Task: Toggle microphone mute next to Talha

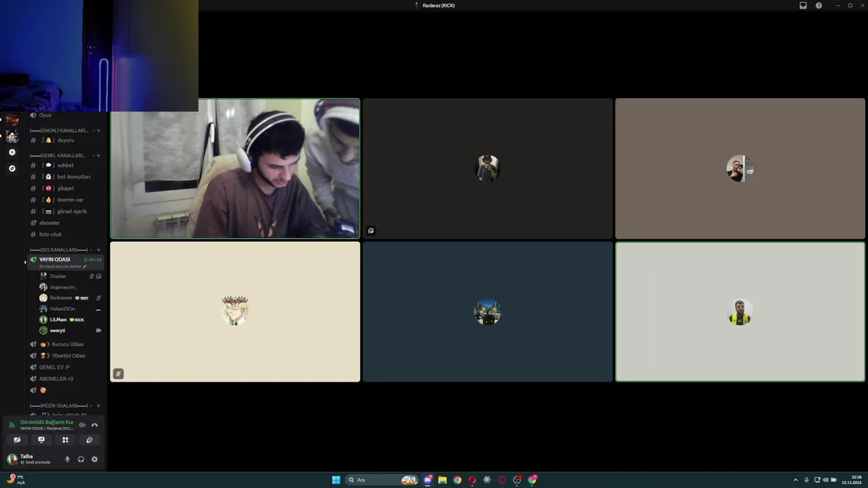Action: [67, 460]
